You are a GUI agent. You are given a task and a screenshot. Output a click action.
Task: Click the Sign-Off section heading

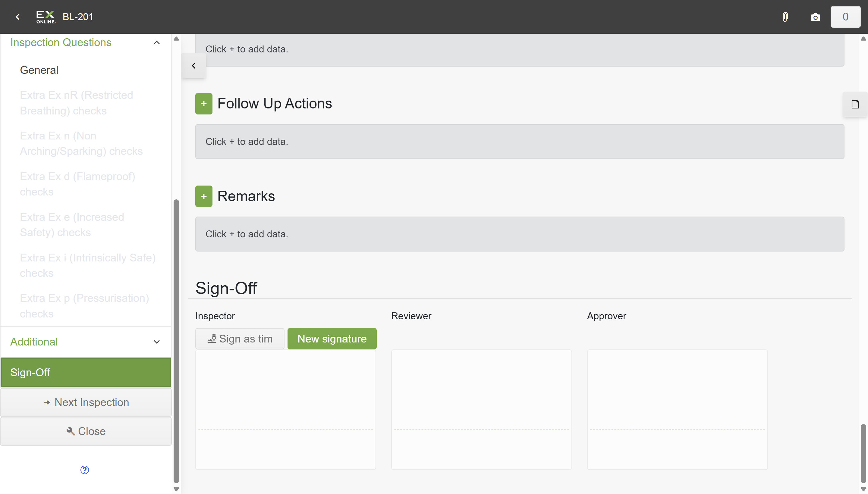point(226,288)
